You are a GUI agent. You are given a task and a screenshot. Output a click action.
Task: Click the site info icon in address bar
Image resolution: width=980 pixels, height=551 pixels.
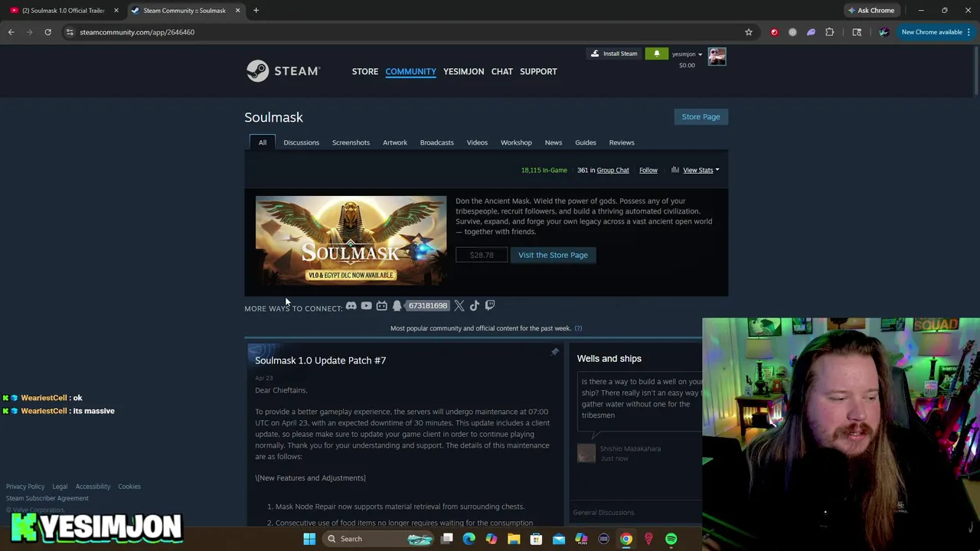pos(70,32)
